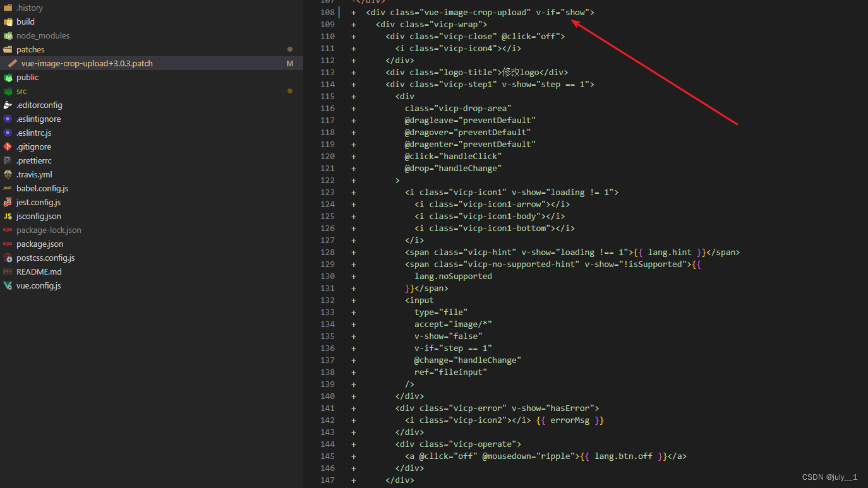Click lang.noSupported on line 130
The width and height of the screenshot is (868, 488).
click(453, 277)
